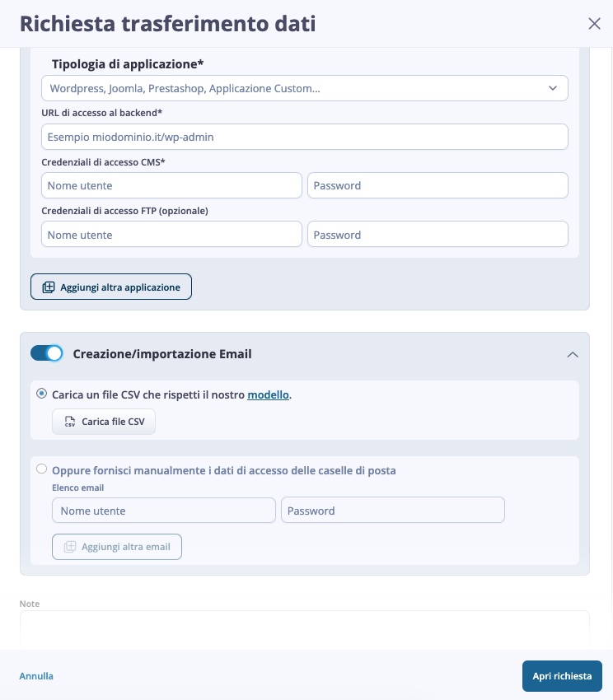Click the plus icon in Aggiungi altra email

pyautogui.click(x=70, y=547)
